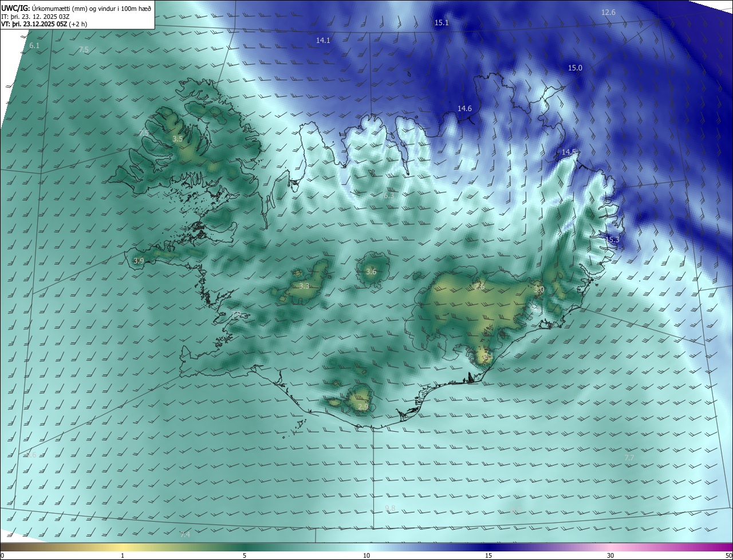This screenshot has width=733, height=560.
Task: Click the 15.0 value on the map
Action: coord(575,68)
